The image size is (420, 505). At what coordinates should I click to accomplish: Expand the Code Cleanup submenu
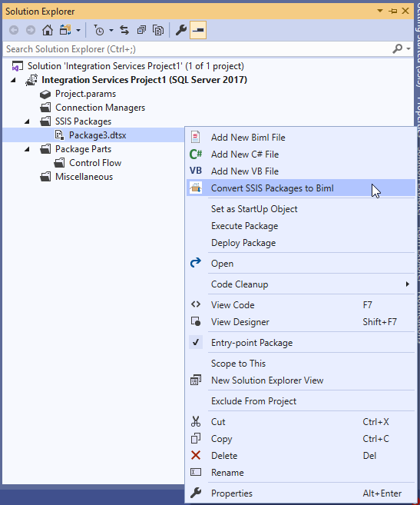click(x=300, y=284)
